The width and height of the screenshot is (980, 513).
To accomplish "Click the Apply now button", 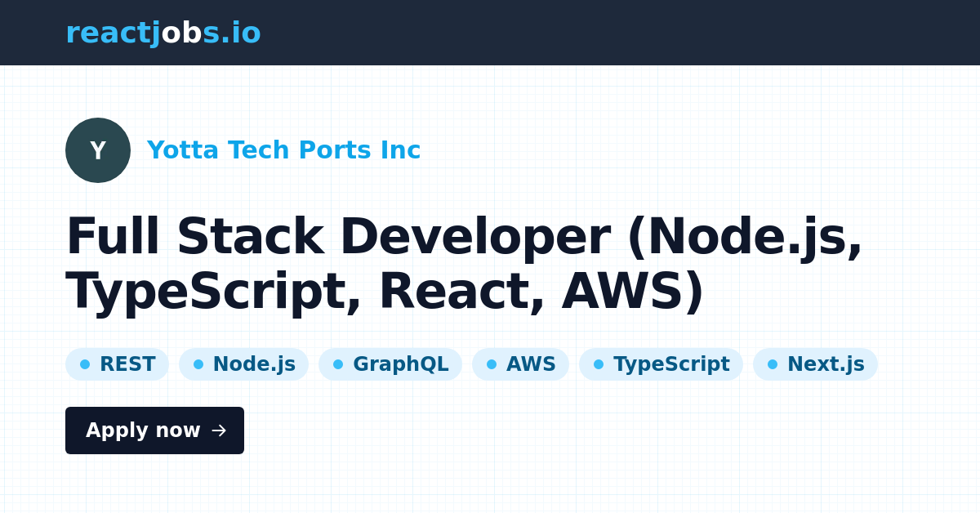I will (154, 430).
